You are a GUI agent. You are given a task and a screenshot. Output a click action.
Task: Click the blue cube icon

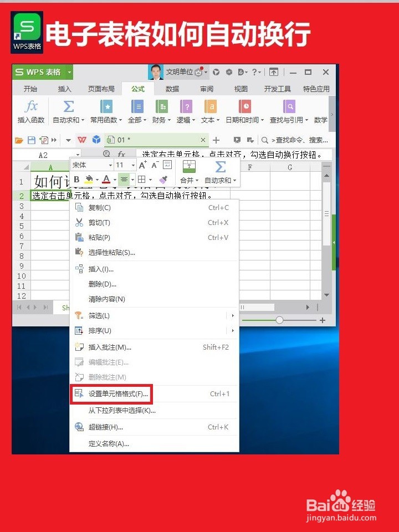tap(96, 140)
